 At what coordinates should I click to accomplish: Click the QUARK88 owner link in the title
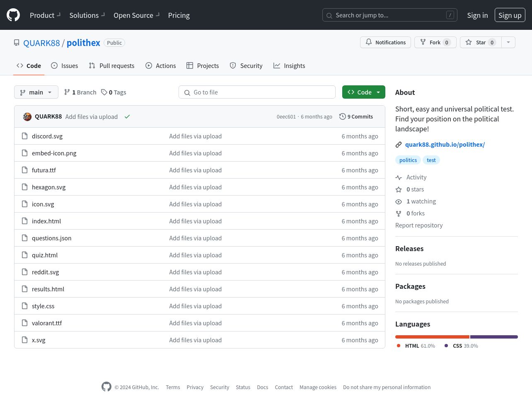41,43
